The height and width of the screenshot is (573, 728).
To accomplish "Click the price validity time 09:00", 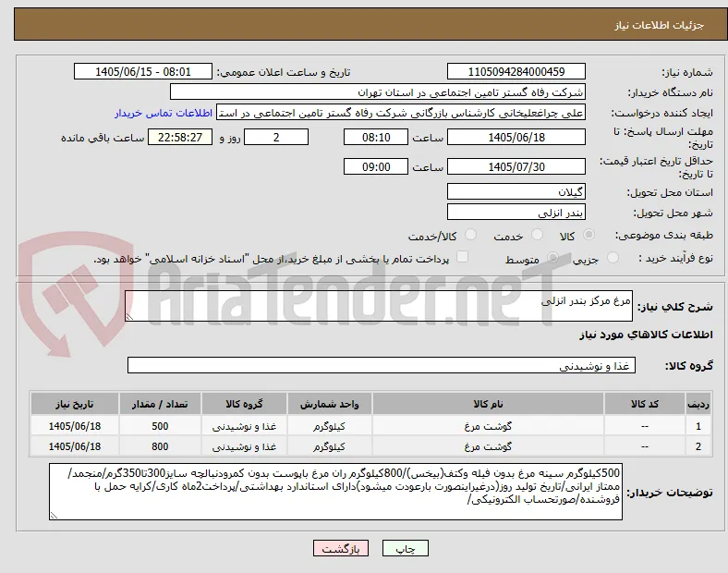I will click(376, 166).
